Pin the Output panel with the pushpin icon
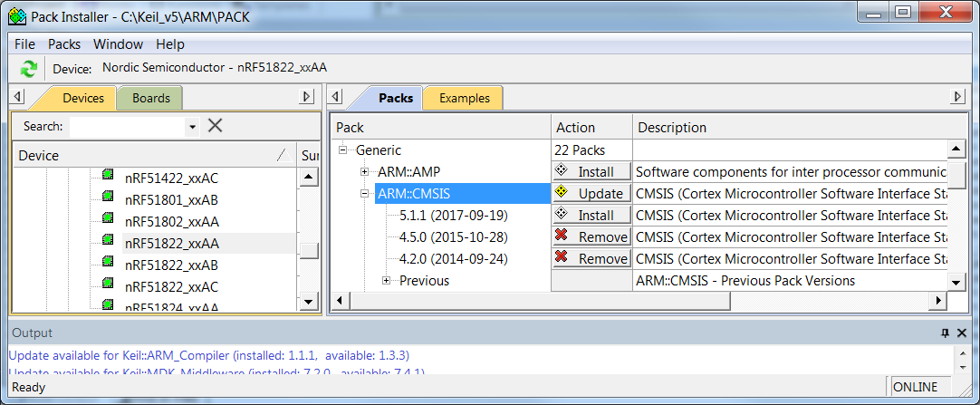The height and width of the screenshot is (405, 980). coord(945,333)
